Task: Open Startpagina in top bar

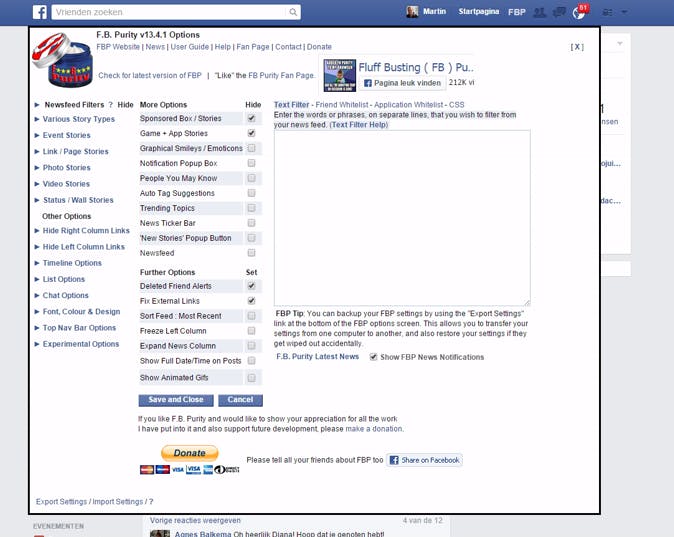Action: point(478,12)
